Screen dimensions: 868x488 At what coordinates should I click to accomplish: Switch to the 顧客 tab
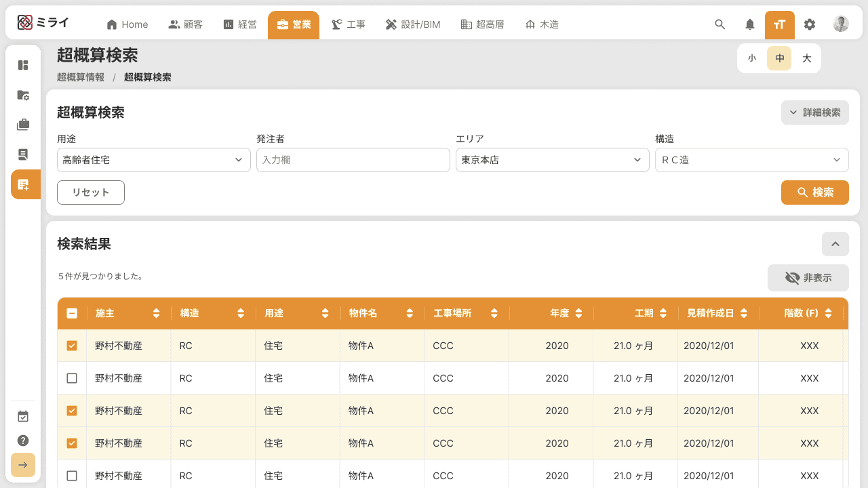point(185,24)
